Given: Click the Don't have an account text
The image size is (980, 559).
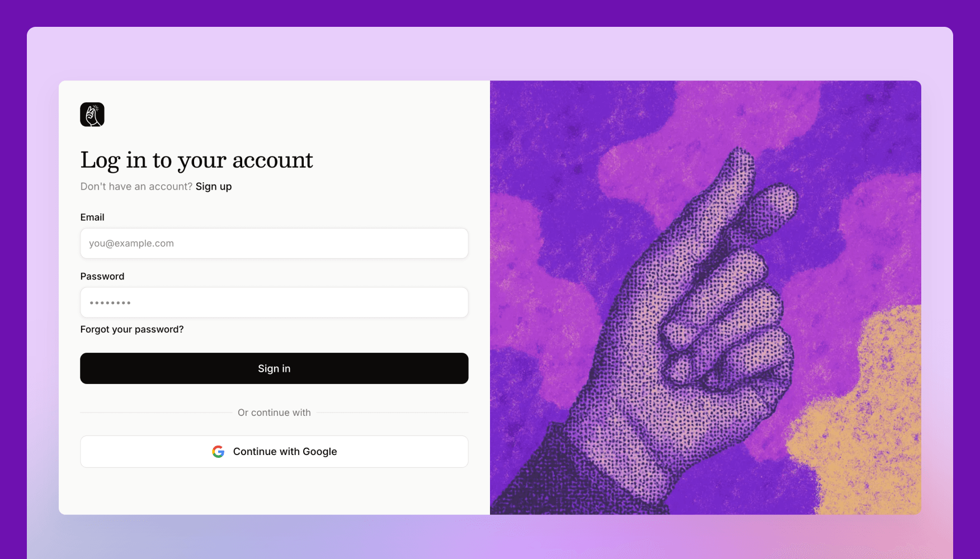Looking at the screenshot, I should 136,187.
